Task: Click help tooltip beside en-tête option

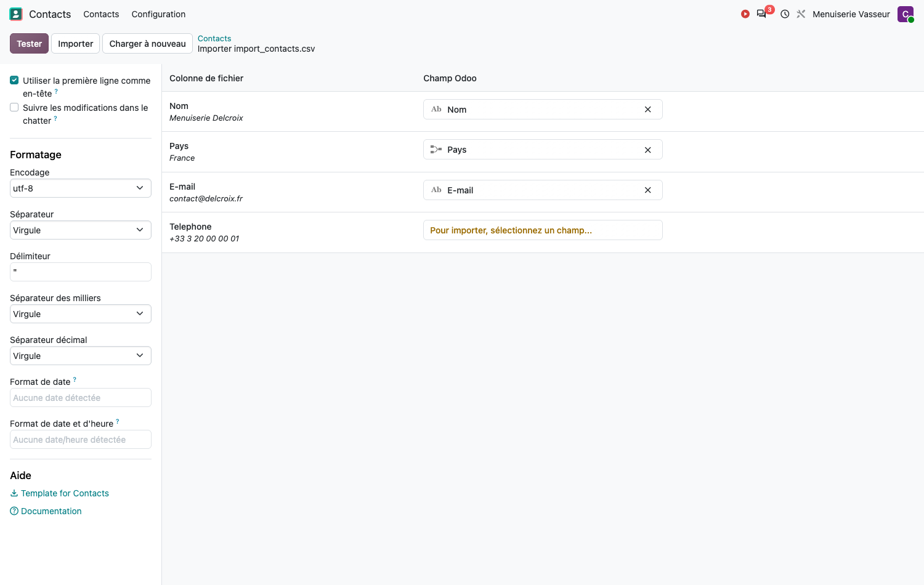Action: pyautogui.click(x=56, y=91)
